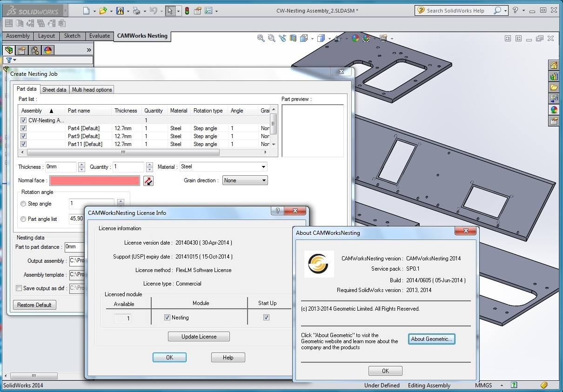
Task: Open the Sheet data tab
Action: [54, 90]
